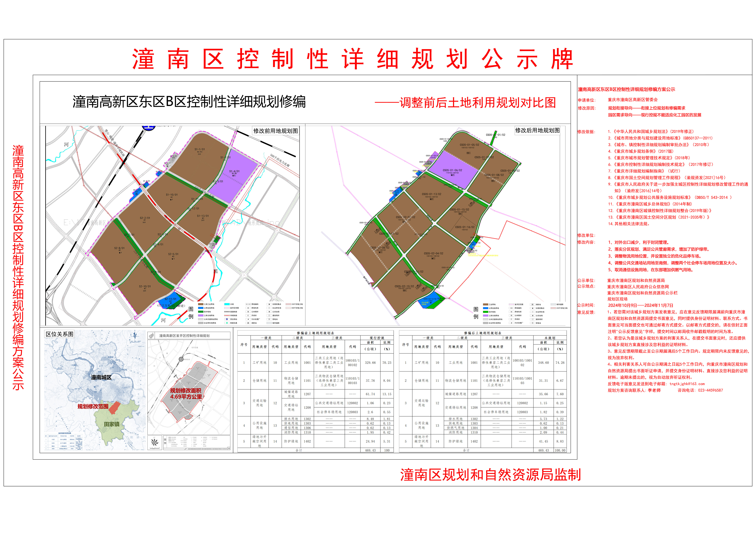756x535 pixels.
Task: Click the 修编前土地利用规划表 table title
Action: (x=315, y=333)
